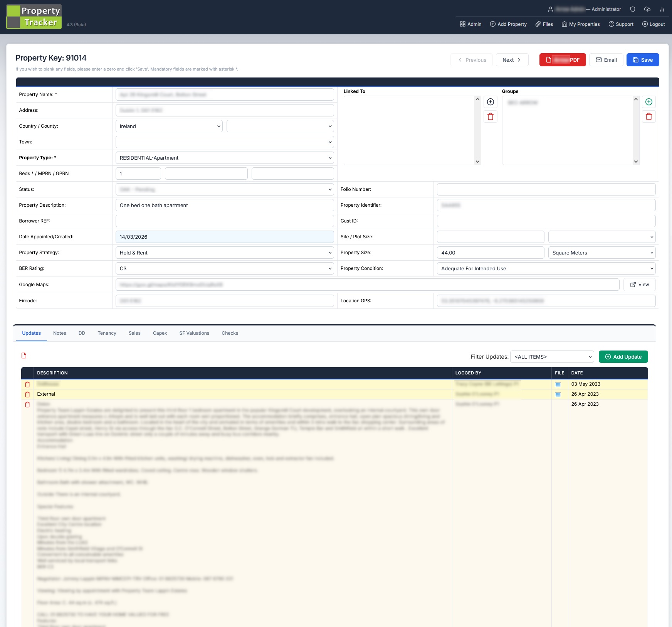Image resolution: width=672 pixels, height=627 pixels.
Task: Open the Filter Updates dropdown
Action: [551, 357]
